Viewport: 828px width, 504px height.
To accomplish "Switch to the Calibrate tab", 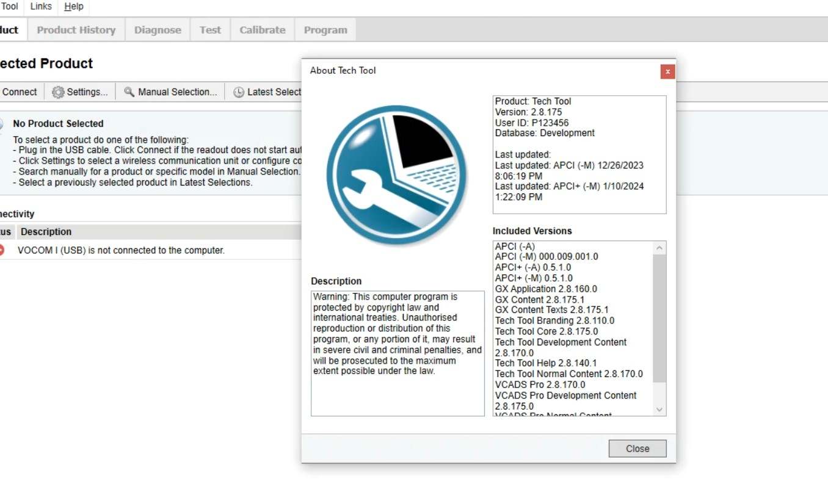I will tap(263, 30).
